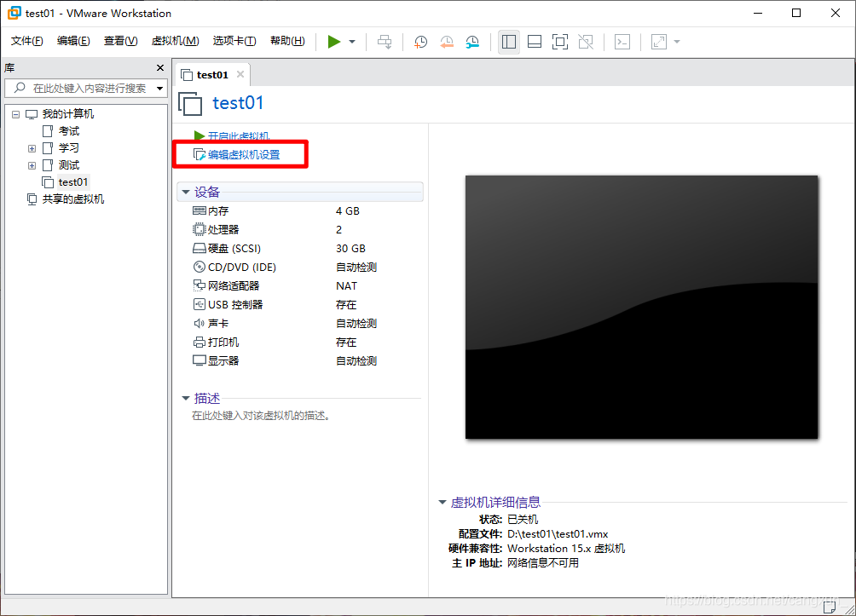Open the 文件(F) menu
856x616 pixels.
click(26, 41)
